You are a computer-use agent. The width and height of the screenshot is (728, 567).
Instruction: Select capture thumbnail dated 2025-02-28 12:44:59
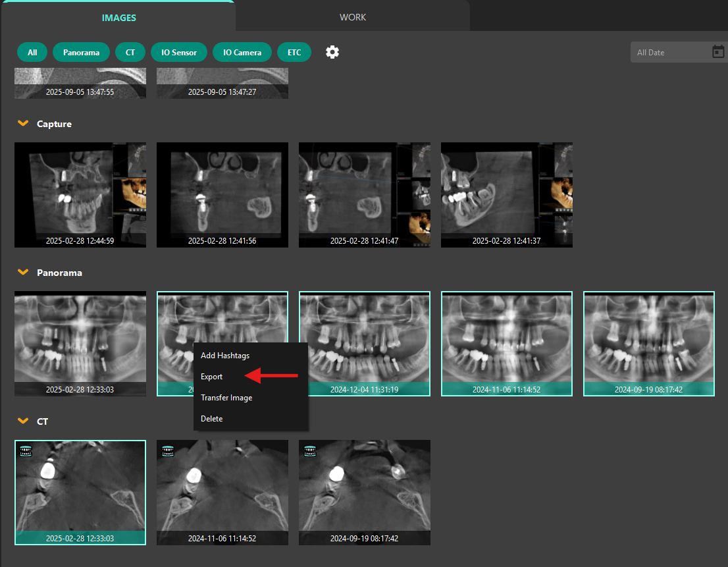pos(80,194)
